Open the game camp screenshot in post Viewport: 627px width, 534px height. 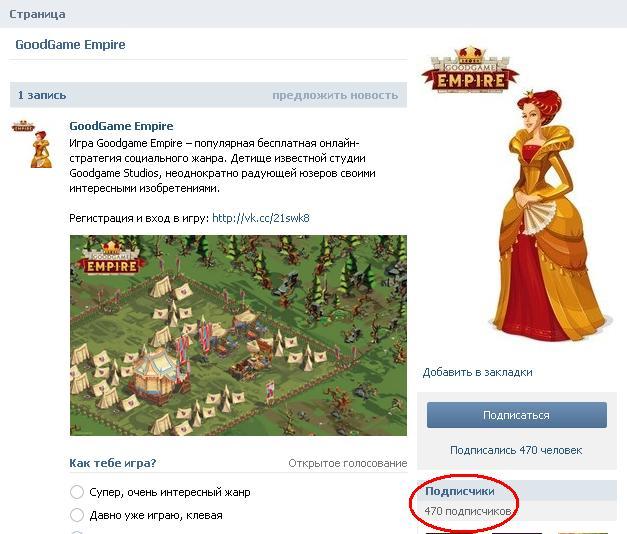point(238,335)
